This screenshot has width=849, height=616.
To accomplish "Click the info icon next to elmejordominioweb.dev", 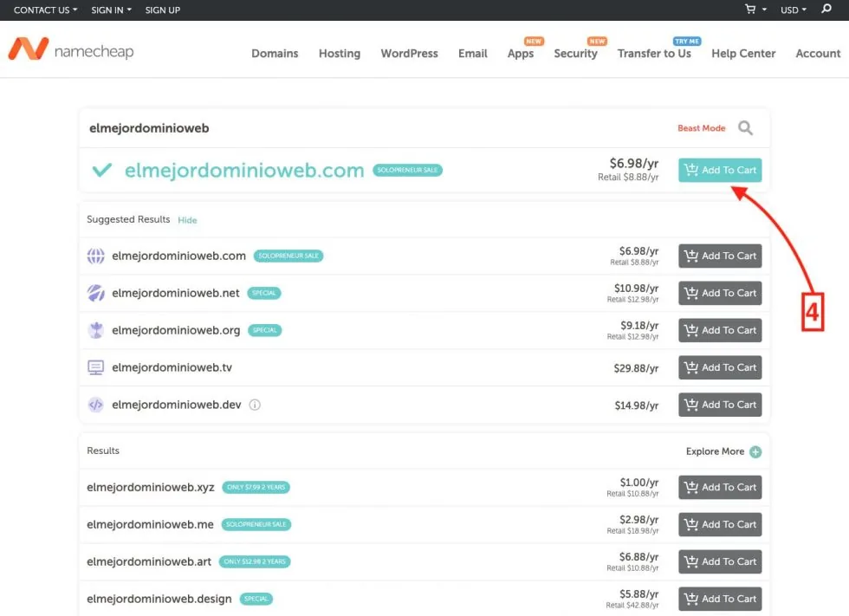I will [x=255, y=405].
